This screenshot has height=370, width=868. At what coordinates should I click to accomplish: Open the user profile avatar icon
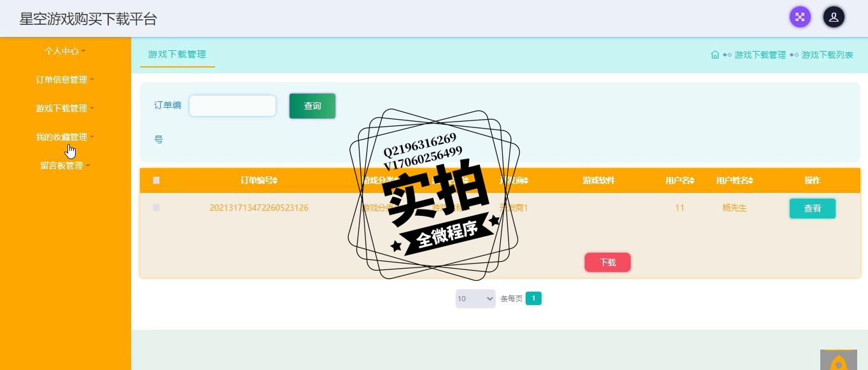(x=834, y=17)
